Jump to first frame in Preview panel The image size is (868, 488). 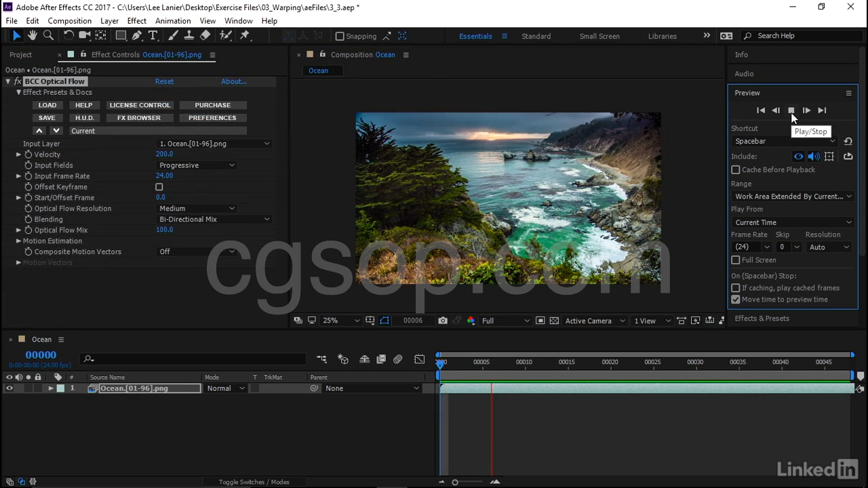760,110
